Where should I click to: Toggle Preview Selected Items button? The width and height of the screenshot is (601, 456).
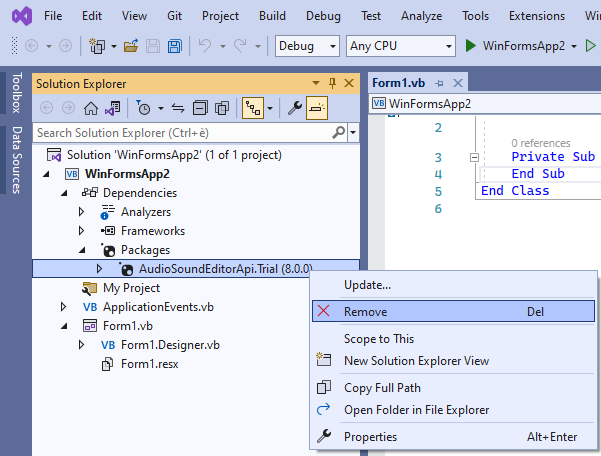pos(317,108)
